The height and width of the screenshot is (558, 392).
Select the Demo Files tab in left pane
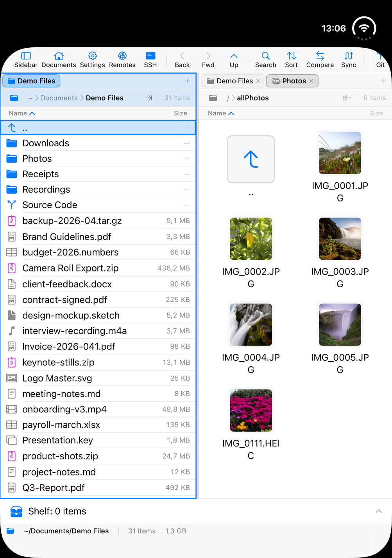coord(32,81)
